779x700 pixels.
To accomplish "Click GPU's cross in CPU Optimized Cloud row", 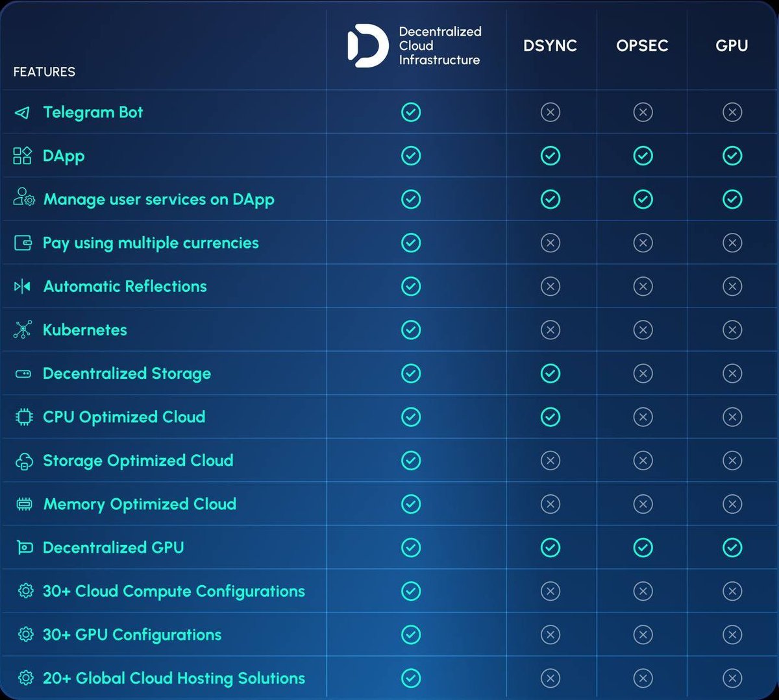I will pos(732,416).
